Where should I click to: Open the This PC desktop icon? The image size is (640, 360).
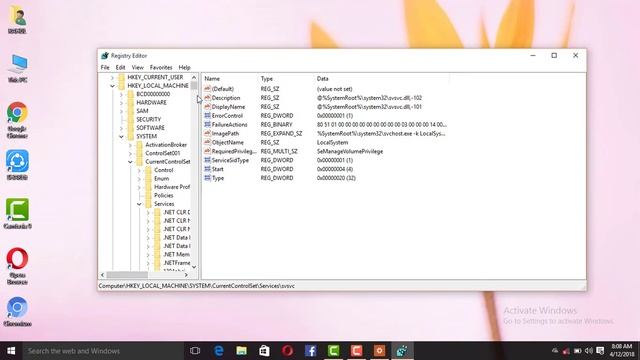point(18,68)
